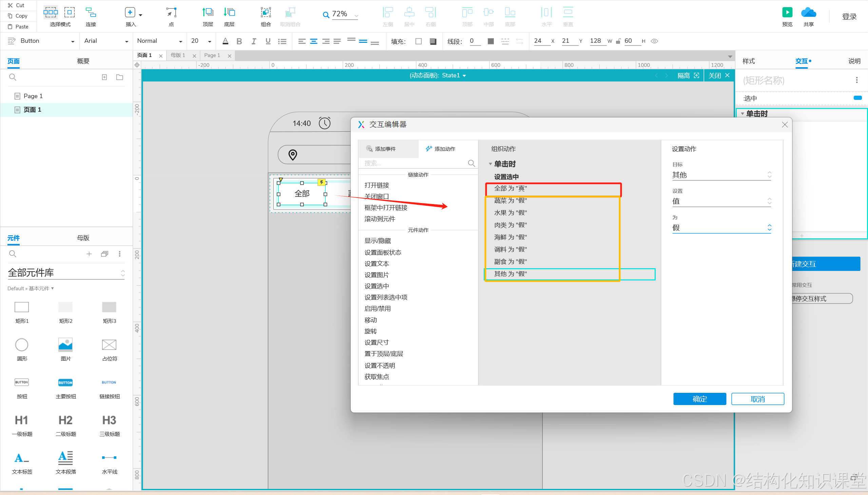The image size is (868, 495).
Task: Apply text color icon
Action: 225,41
